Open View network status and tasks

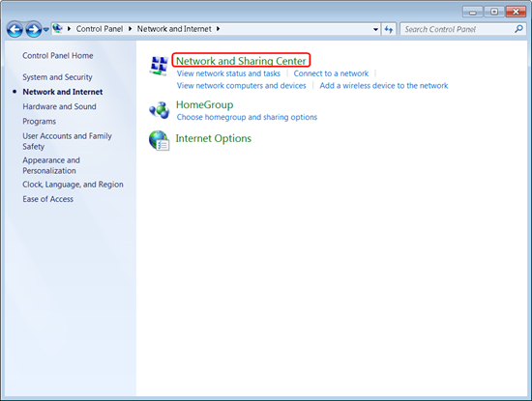(228, 73)
